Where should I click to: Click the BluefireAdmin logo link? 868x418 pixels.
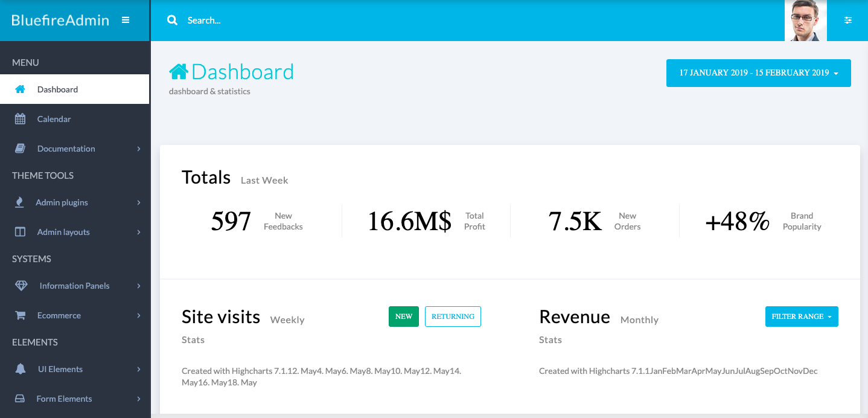(x=60, y=20)
